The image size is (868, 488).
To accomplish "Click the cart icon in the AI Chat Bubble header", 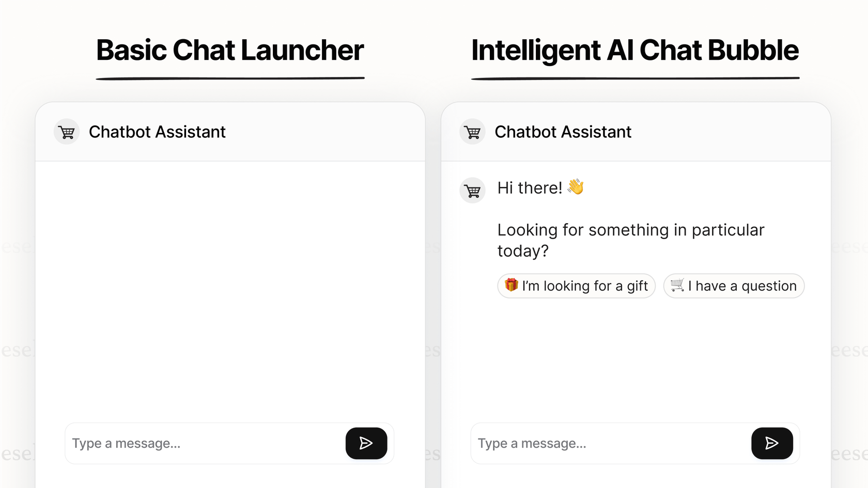I will click(472, 132).
